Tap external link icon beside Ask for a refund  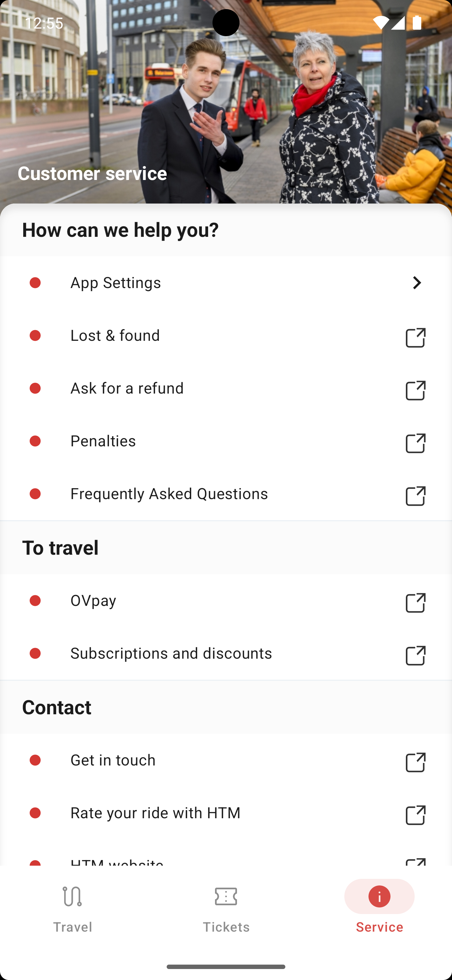tap(416, 390)
